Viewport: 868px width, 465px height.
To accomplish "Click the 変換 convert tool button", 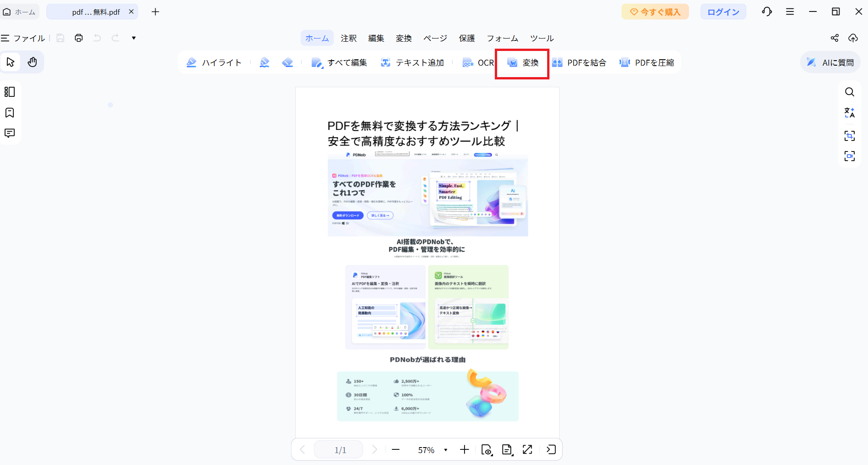I will [523, 62].
